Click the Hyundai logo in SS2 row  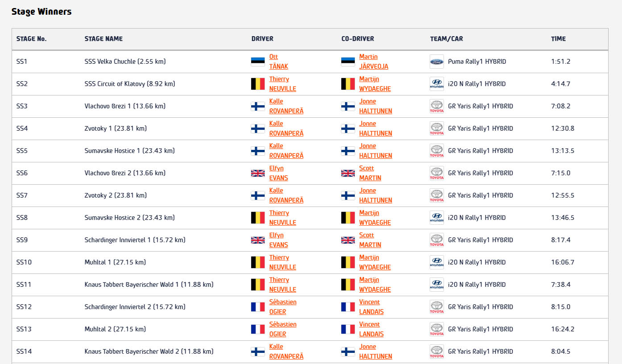(x=437, y=84)
